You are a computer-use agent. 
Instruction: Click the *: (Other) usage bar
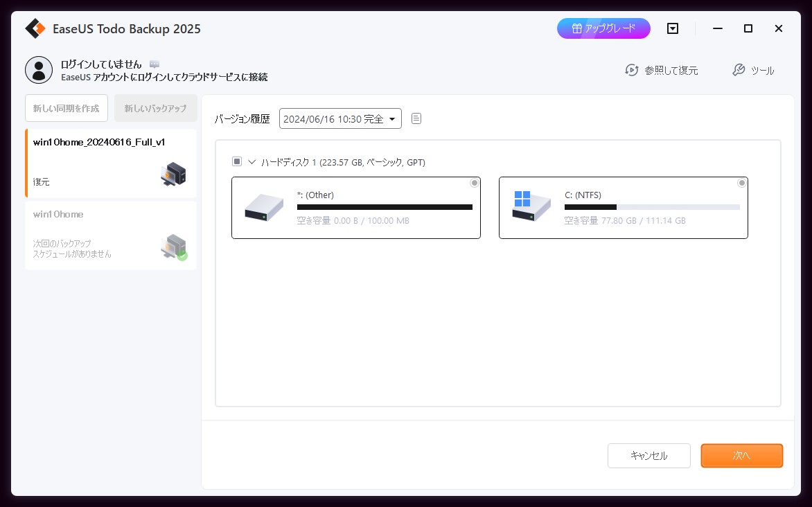tap(385, 207)
